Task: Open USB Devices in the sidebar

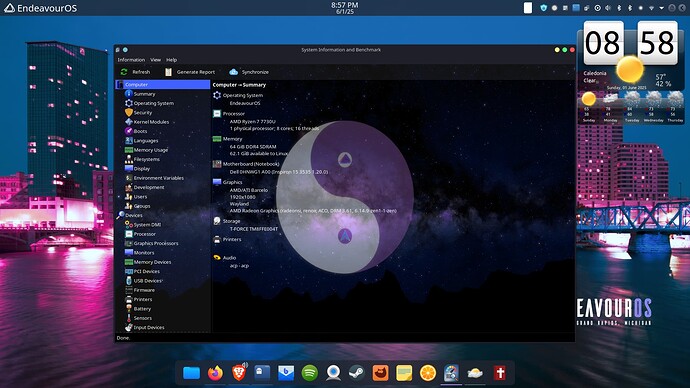Action: pyautogui.click(x=148, y=281)
